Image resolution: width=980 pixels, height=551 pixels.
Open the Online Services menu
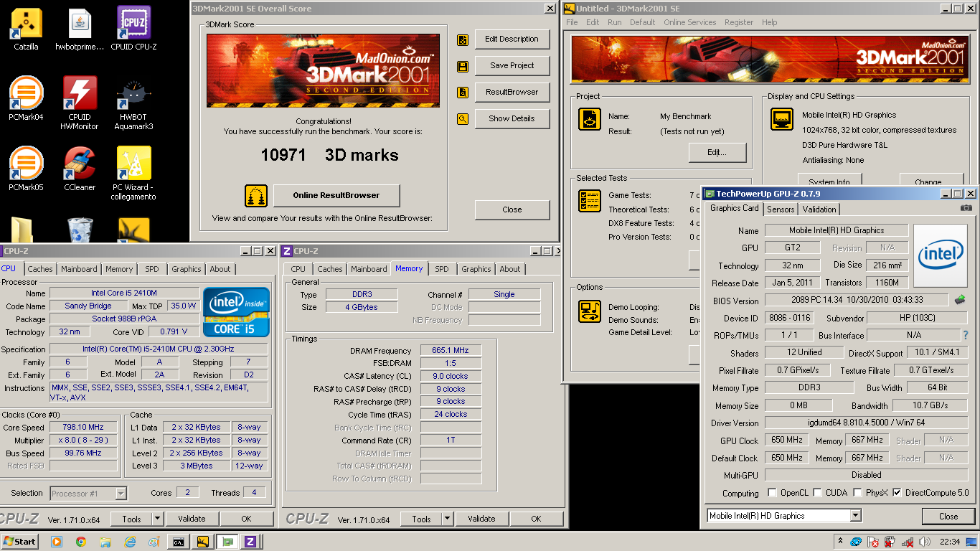pos(689,22)
